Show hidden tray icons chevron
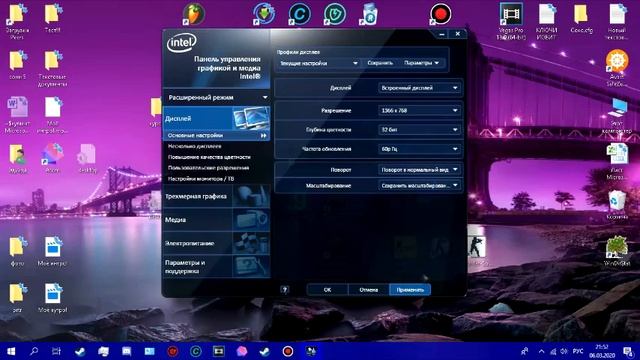The image size is (640, 360). click(x=542, y=351)
